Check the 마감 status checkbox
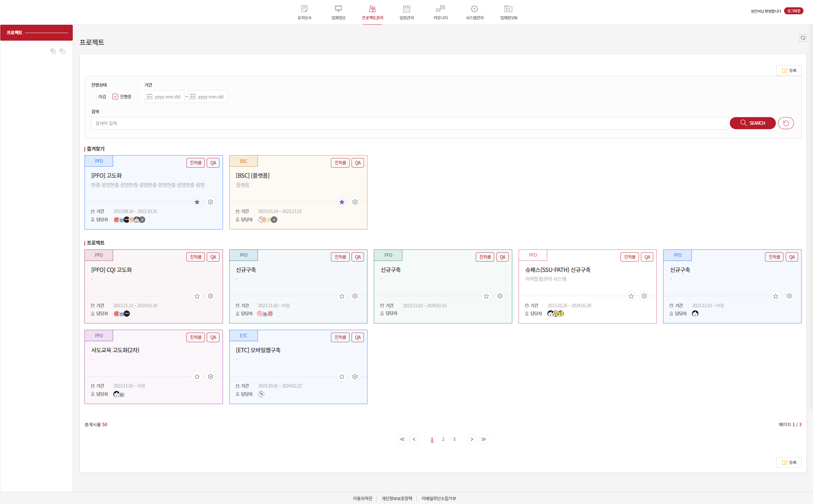Screen dimensions: 813x504 point(94,97)
